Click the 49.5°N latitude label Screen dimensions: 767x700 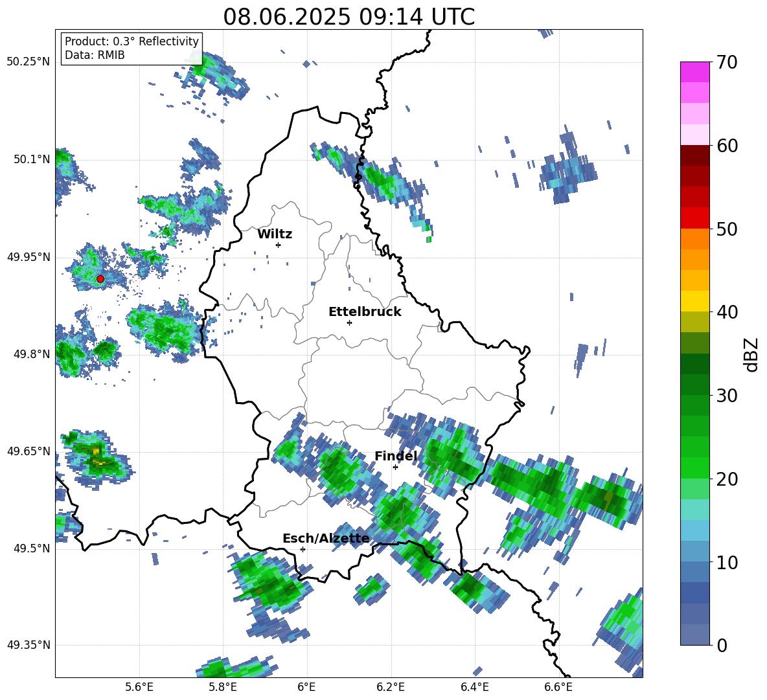[x=31, y=548]
